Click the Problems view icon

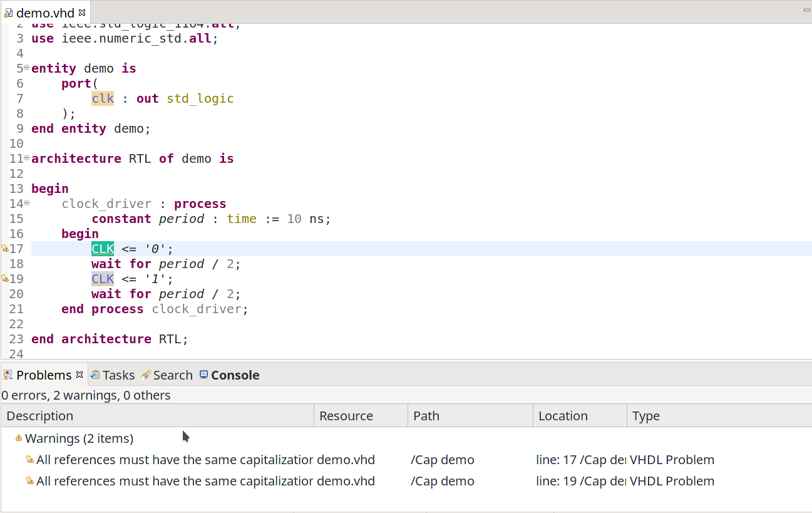point(8,375)
